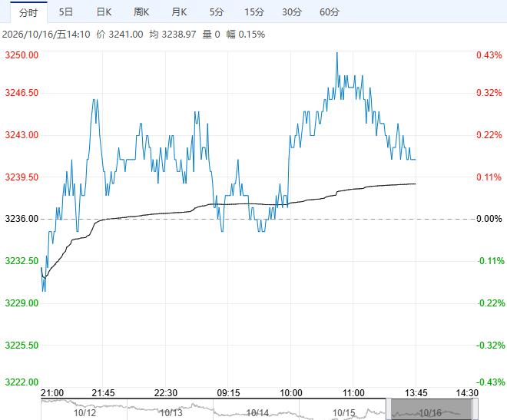Screen dimensions: 507x420
Task: Click the 3229.00 price axis label
Action: pyautogui.click(x=22, y=303)
